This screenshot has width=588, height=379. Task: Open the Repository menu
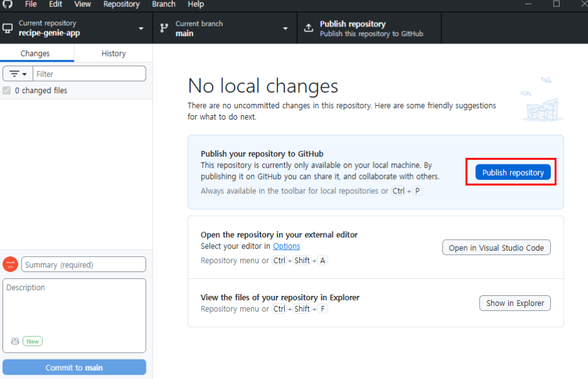tap(121, 4)
